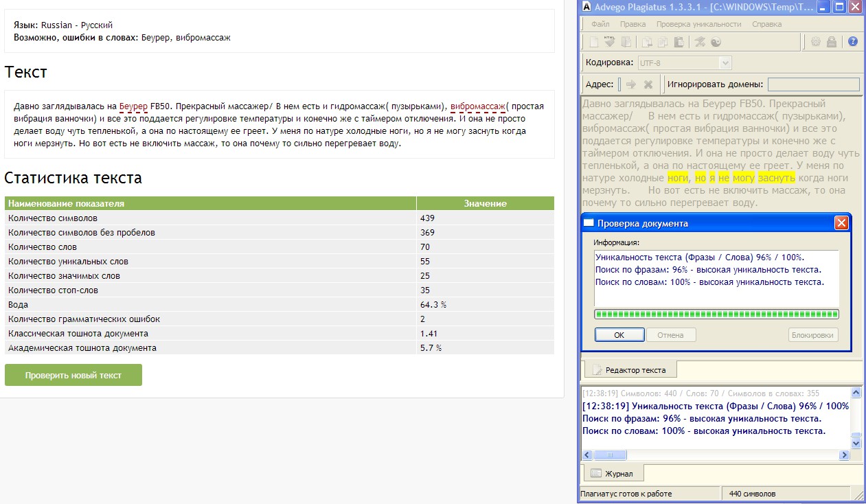Minimize the Advego Plagiatus window

[x=825, y=7]
